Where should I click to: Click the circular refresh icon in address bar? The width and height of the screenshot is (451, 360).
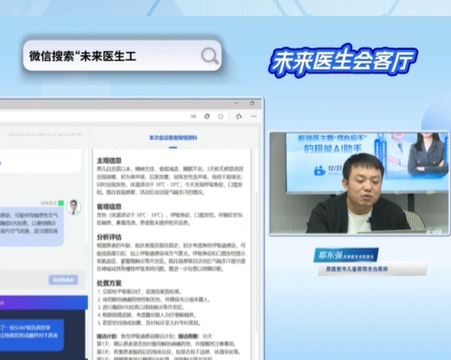click(x=207, y=116)
